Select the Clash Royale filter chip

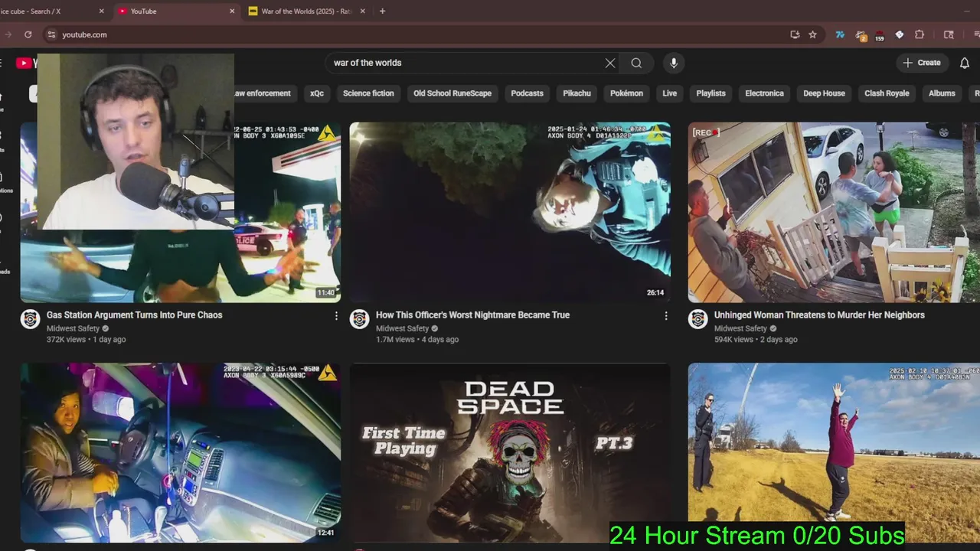887,93
